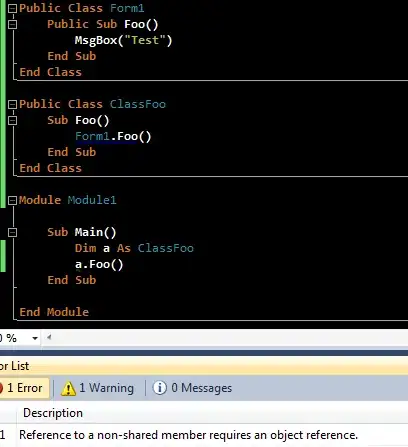This screenshot has height=447, width=408.
Task: Collapse the Sub Main block
Action: point(12,232)
